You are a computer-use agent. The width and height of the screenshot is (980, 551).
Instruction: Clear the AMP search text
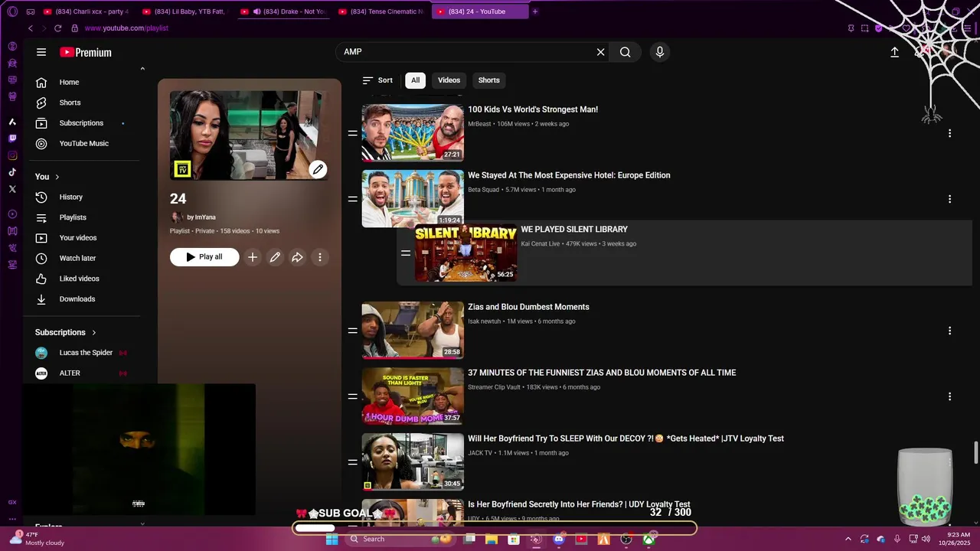click(601, 52)
